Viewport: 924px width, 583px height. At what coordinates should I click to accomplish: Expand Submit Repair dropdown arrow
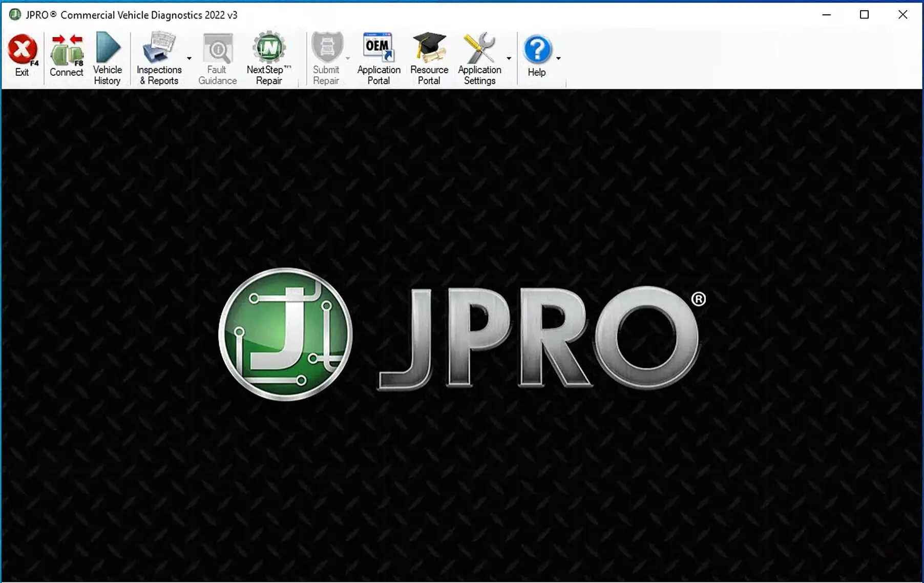[348, 58]
